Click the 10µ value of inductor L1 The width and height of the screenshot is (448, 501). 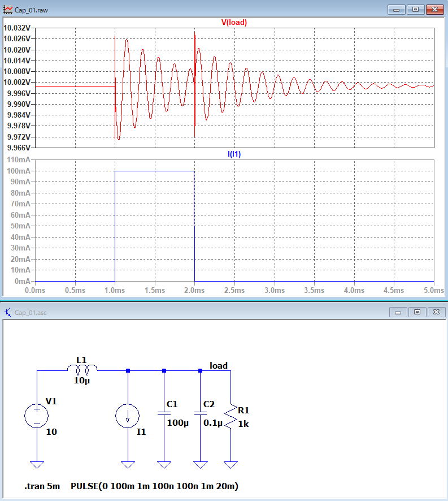[81, 381]
